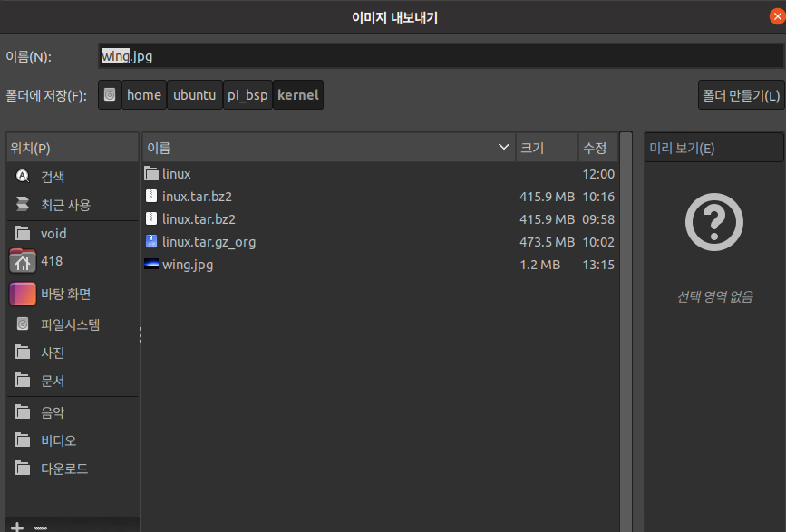Click the Music folder icon in sidebar
Image resolution: width=786 pixels, height=532 pixels.
(x=23, y=411)
